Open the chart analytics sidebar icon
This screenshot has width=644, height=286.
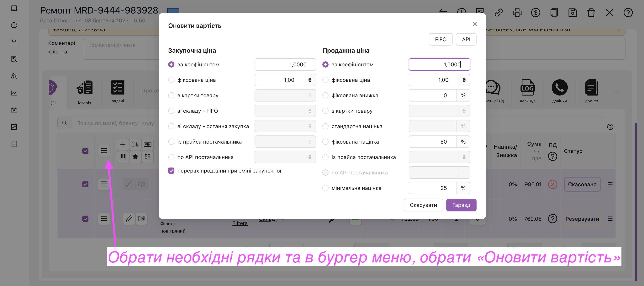tap(14, 93)
